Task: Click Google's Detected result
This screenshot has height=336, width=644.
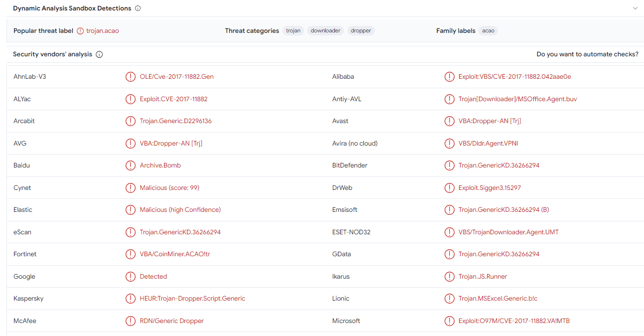Action: (153, 277)
